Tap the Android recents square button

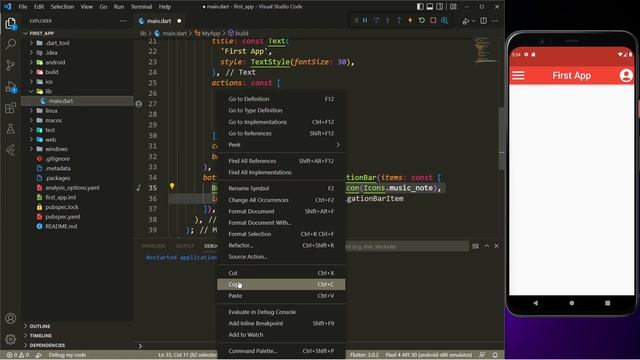click(607, 303)
